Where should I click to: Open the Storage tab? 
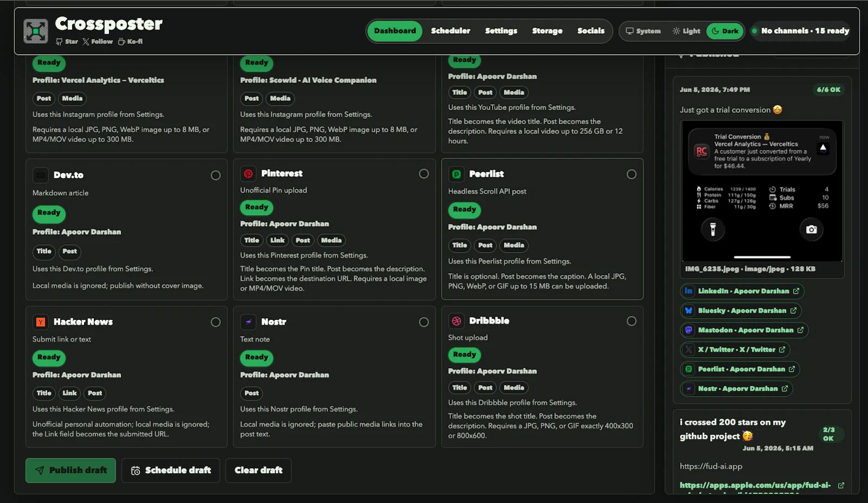coord(547,31)
